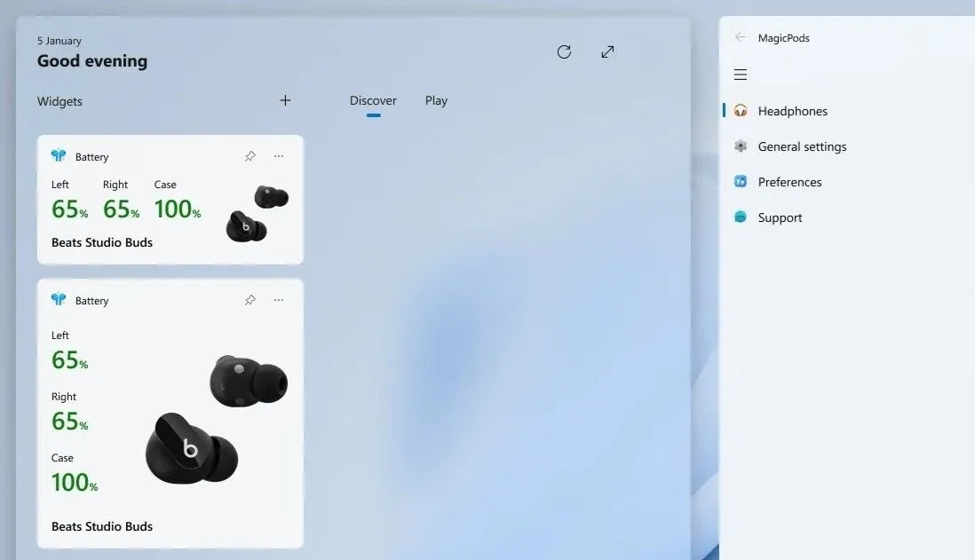Go back in MagicPods window
The width and height of the screenshot is (975, 560).
pyautogui.click(x=740, y=37)
